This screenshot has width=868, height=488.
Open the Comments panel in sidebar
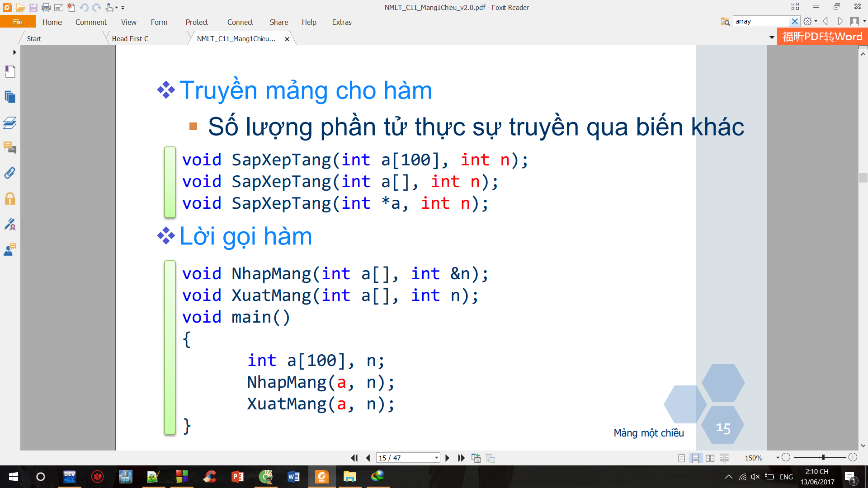coord(10,148)
